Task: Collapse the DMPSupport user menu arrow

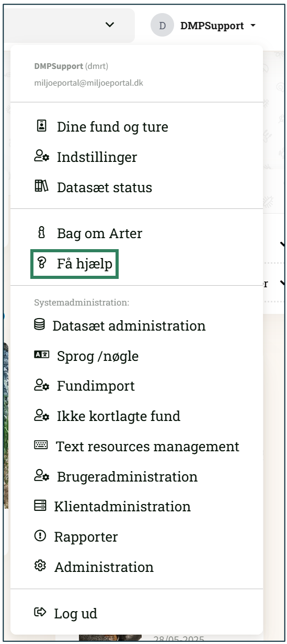Action: click(253, 26)
